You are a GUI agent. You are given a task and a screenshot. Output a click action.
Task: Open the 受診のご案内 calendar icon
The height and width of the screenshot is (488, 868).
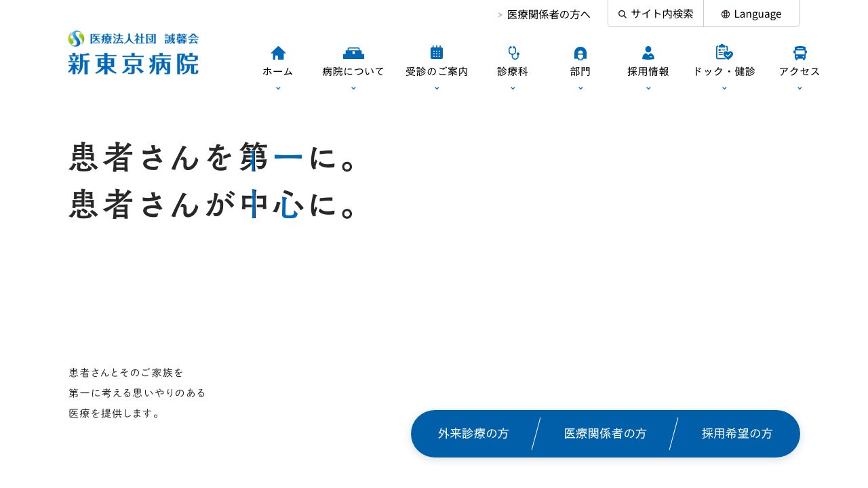point(437,53)
